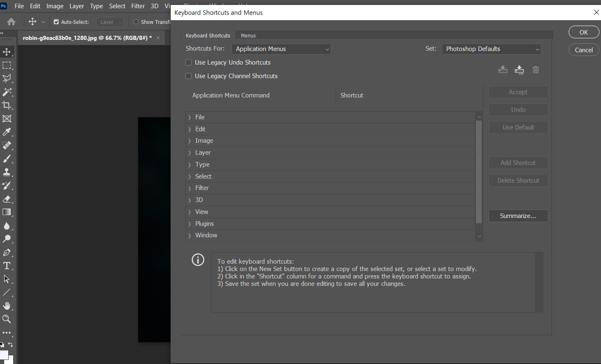Select the Path Selection tool
Image resolution: width=601 pixels, height=364 pixels.
(x=7, y=279)
